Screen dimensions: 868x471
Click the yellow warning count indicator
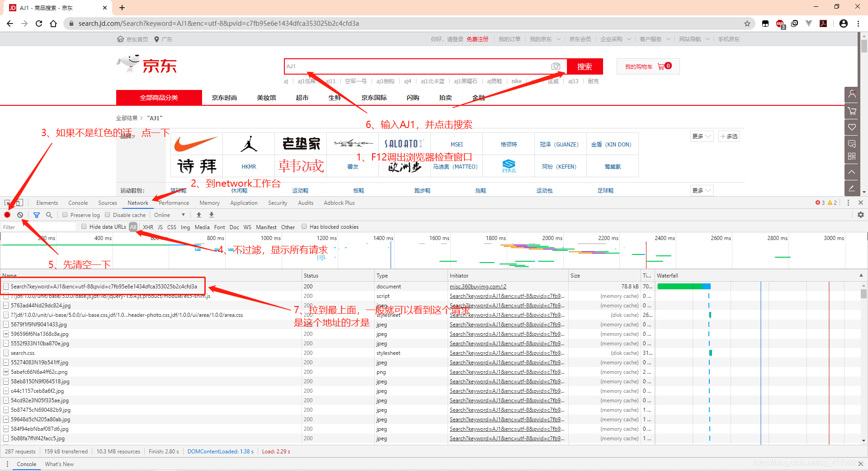pyautogui.click(x=832, y=203)
